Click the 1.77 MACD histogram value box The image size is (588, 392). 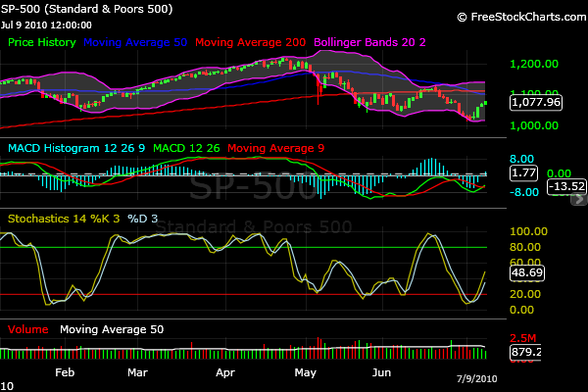[x=523, y=172]
